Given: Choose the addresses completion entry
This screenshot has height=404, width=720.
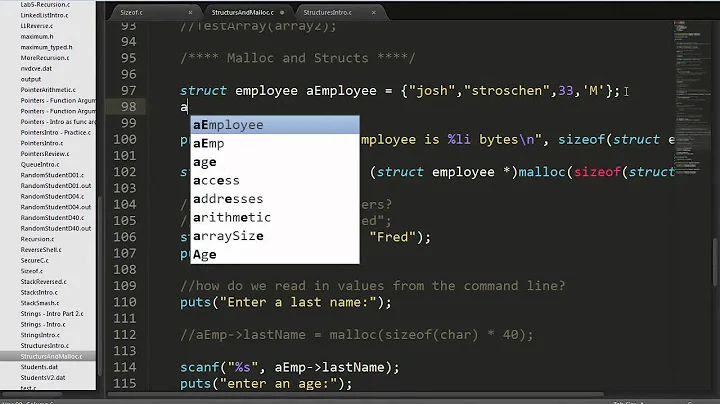Looking at the screenshot, I should click(228, 199).
